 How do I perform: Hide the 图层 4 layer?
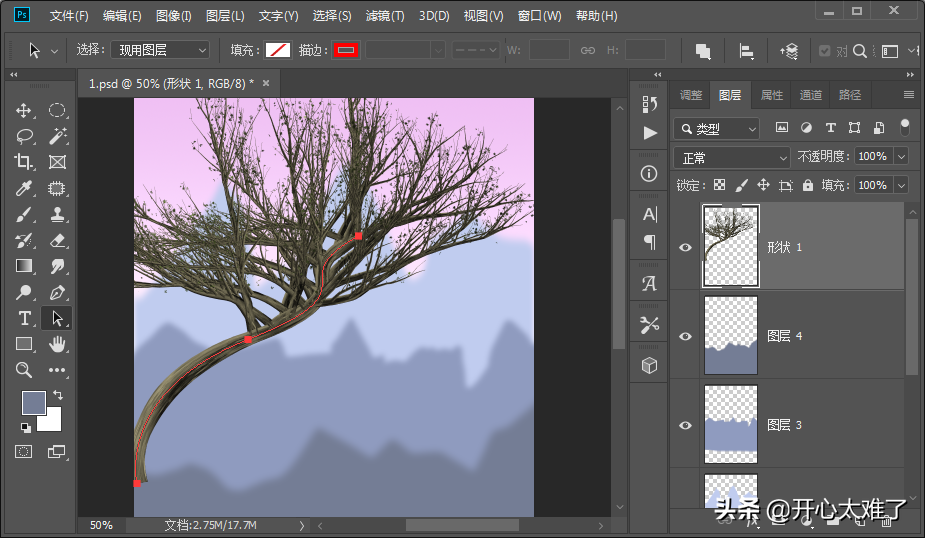pyautogui.click(x=685, y=336)
